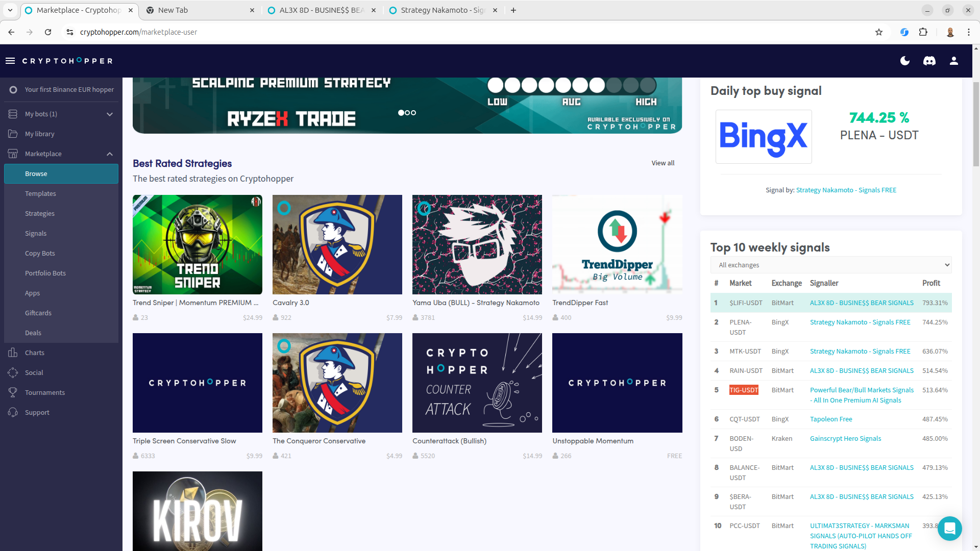Open a new browser tab

[513, 10]
